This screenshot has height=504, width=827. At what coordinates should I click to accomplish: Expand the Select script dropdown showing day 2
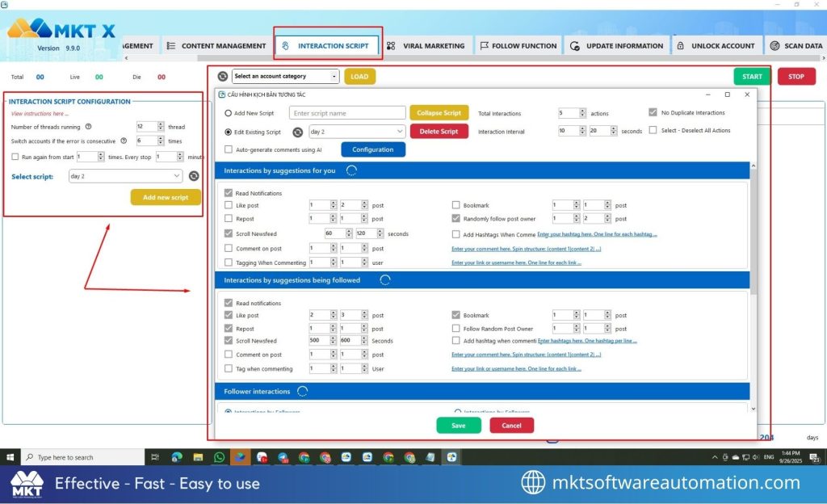[126, 176]
